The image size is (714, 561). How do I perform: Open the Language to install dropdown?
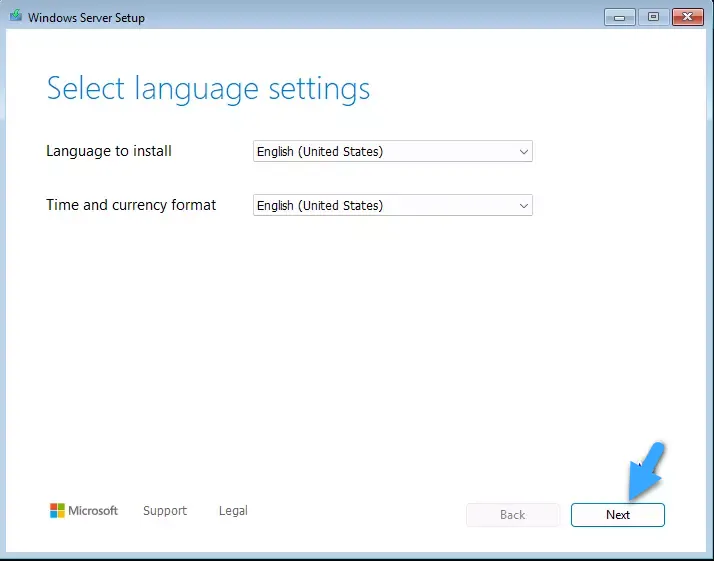pos(393,151)
